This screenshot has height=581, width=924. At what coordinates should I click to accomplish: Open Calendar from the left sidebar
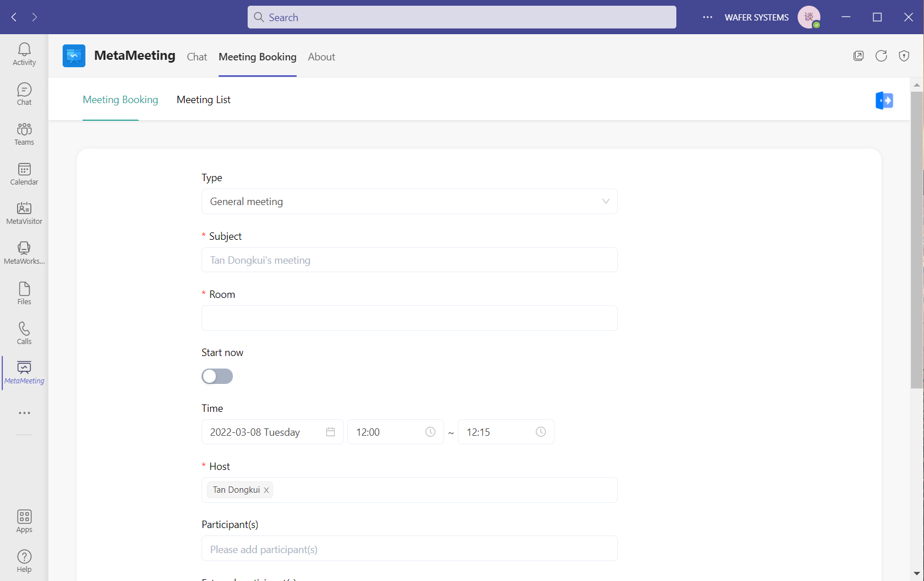pyautogui.click(x=24, y=174)
